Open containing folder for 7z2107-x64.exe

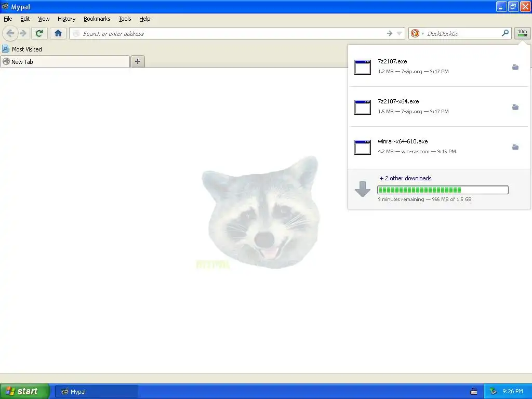[515, 107]
